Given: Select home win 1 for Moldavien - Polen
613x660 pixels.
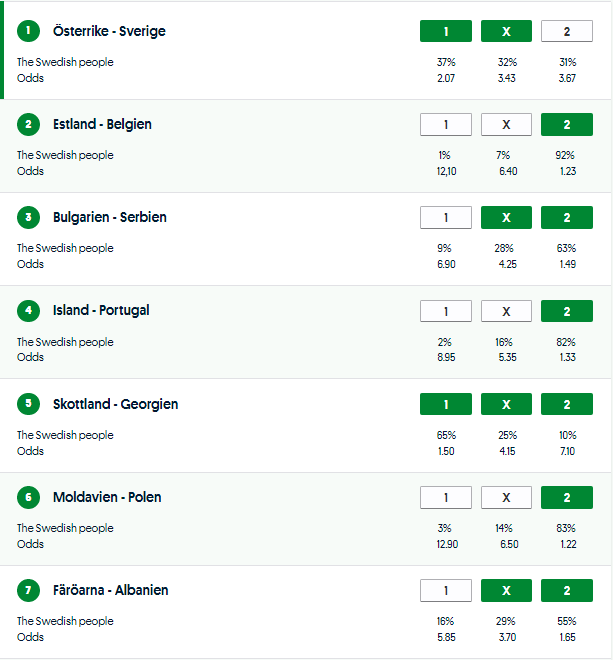Looking at the screenshot, I should (x=446, y=497).
